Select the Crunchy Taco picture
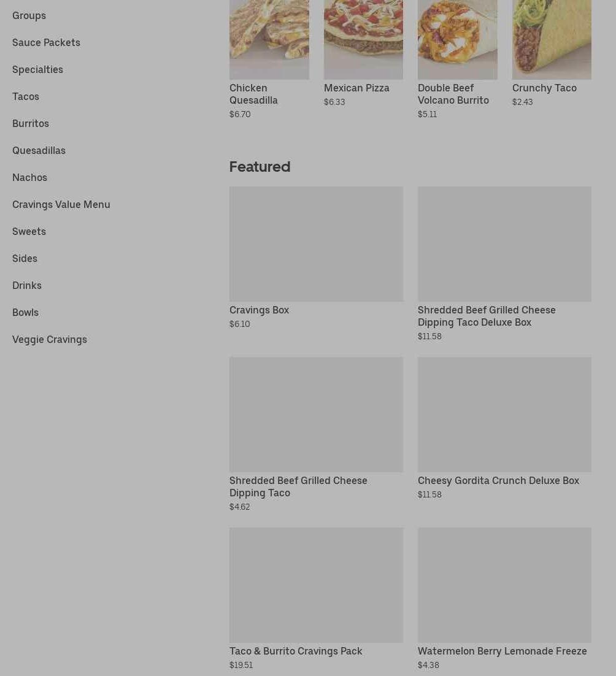This screenshot has width=616, height=676. [x=552, y=40]
